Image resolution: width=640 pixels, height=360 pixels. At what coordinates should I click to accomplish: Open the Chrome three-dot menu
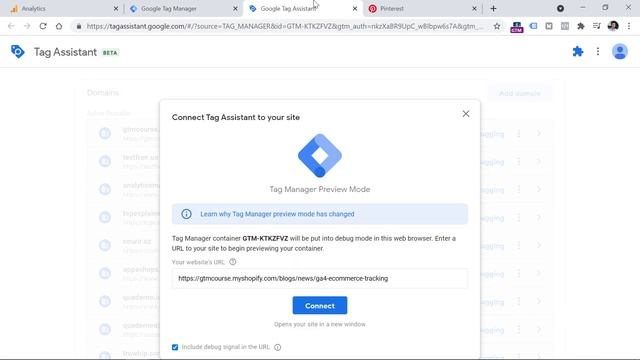[629, 26]
